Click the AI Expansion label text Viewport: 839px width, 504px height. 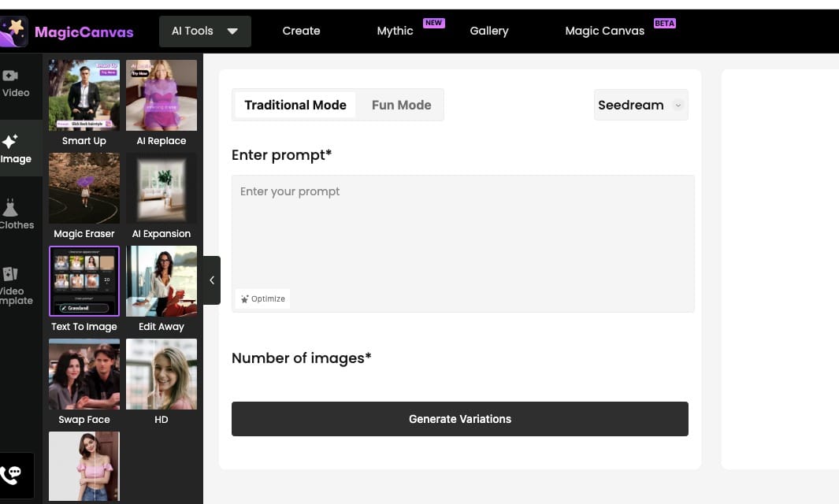point(161,234)
